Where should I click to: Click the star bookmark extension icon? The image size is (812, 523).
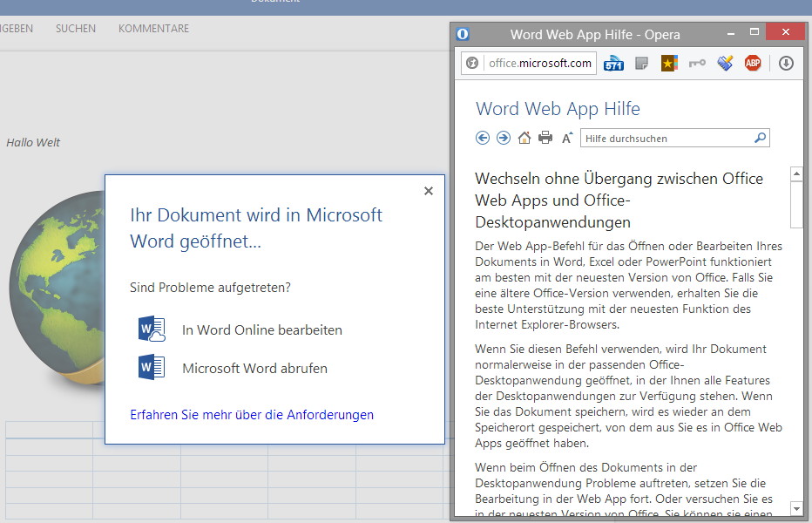[669, 64]
